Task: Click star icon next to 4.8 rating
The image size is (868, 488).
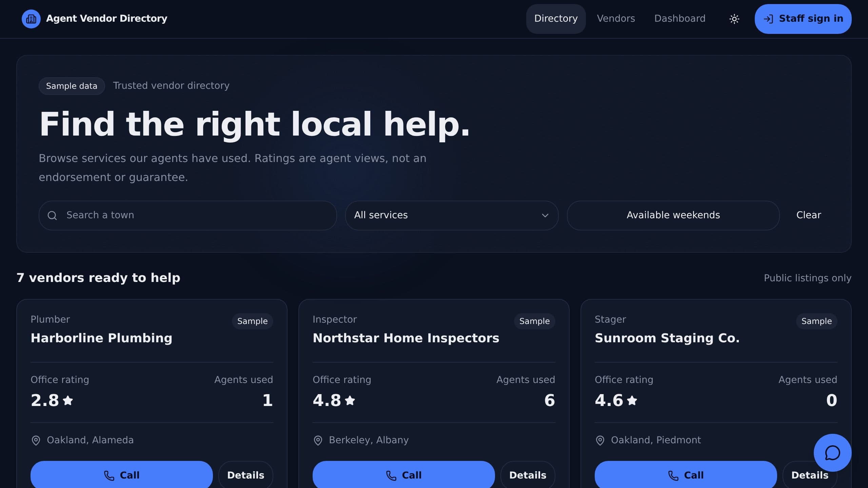Action: [x=350, y=400]
